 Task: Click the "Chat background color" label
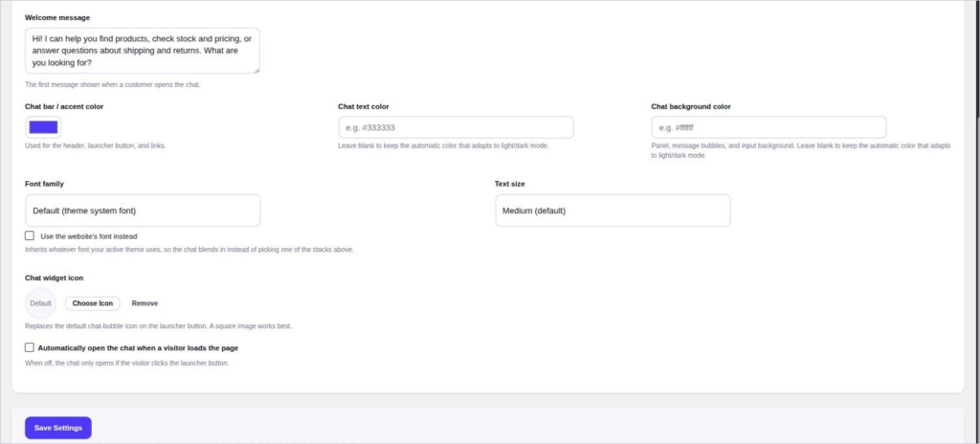tap(691, 106)
